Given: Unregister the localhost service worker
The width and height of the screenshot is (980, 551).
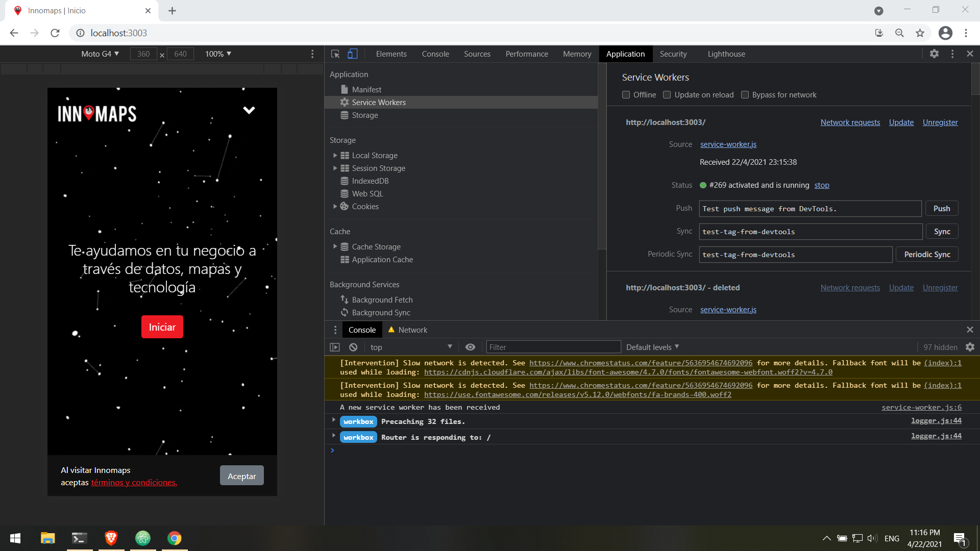Looking at the screenshot, I should coord(940,122).
